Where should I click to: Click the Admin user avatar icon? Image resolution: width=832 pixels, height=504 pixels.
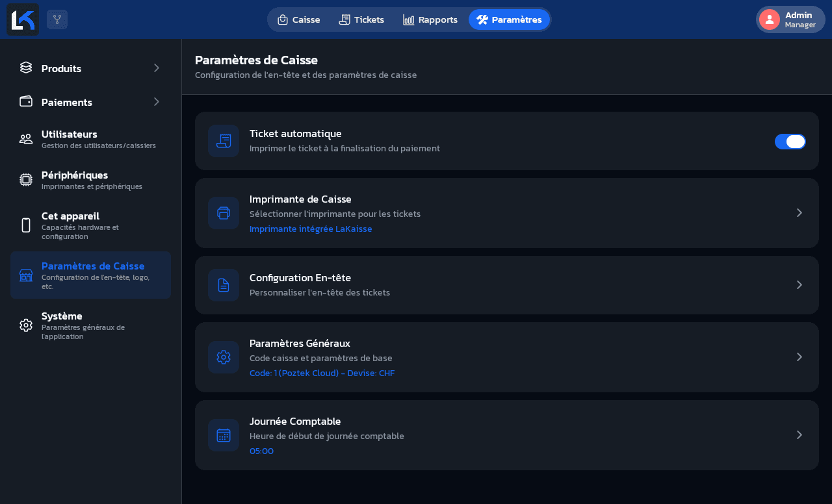click(770, 19)
